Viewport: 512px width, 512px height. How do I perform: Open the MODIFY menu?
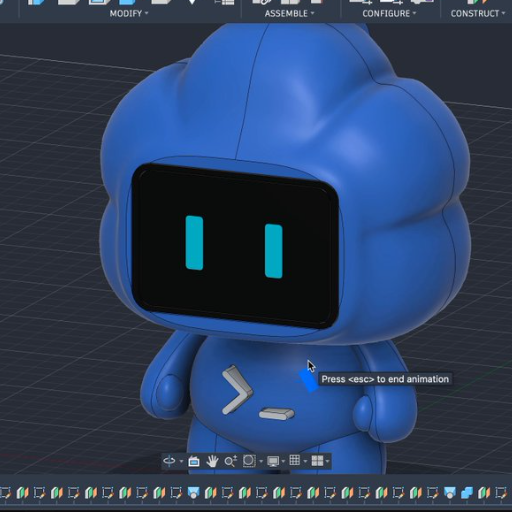coord(129,13)
